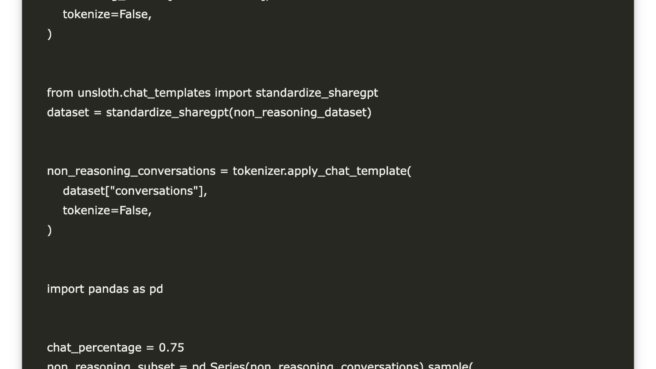
Task: Click the value 0.75
Action: click(172, 348)
